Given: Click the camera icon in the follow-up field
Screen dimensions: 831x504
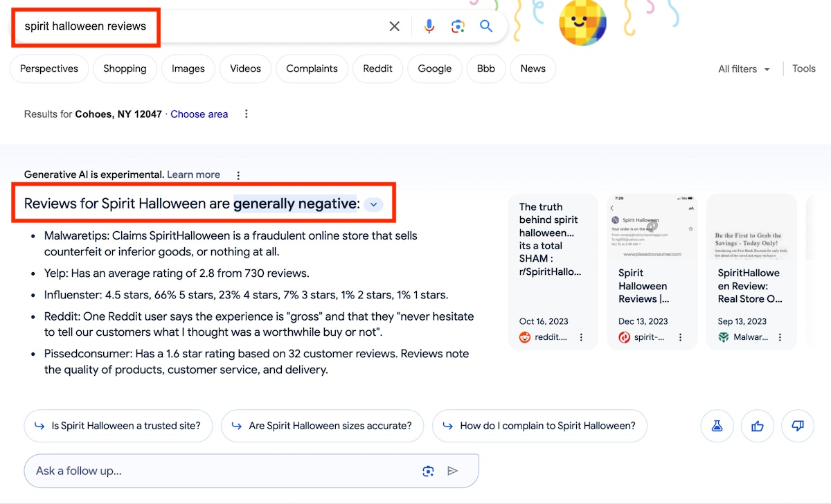Looking at the screenshot, I should point(428,471).
